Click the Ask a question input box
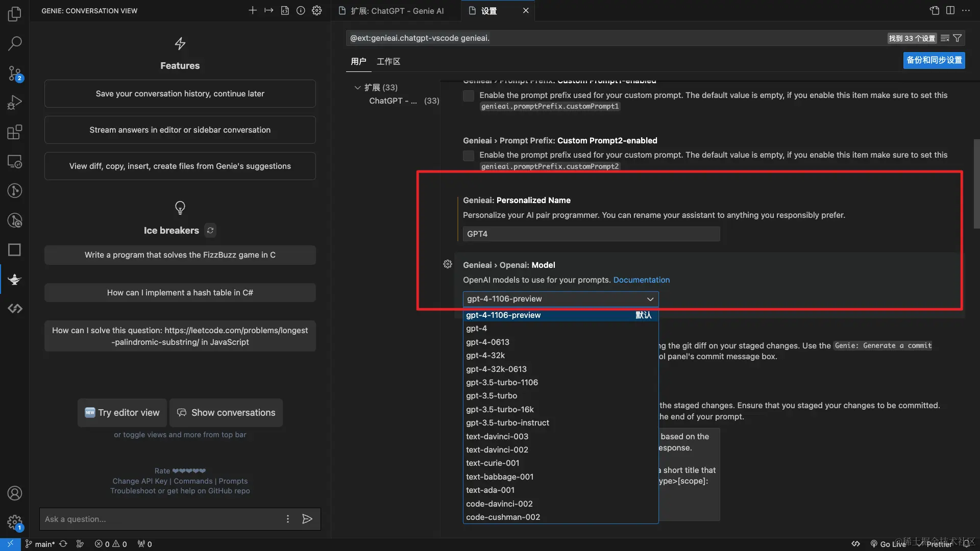The width and height of the screenshot is (980, 551). [163, 519]
